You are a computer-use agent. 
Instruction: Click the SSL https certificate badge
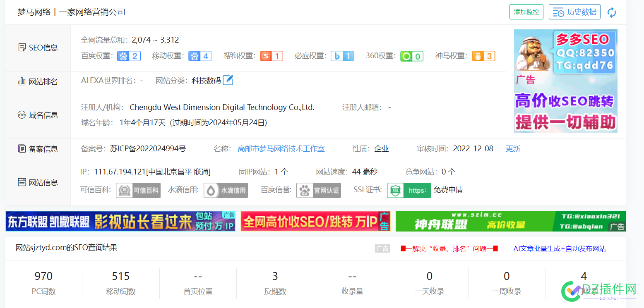pyautogui.click(x=409, y=190)
